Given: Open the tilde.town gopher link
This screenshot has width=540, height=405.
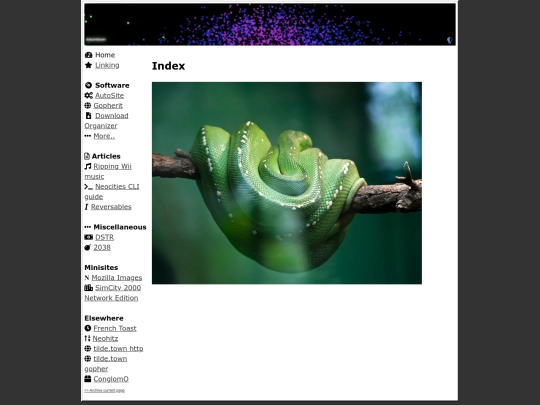Looking at the screenshot, I should click(x=106, y=364).
